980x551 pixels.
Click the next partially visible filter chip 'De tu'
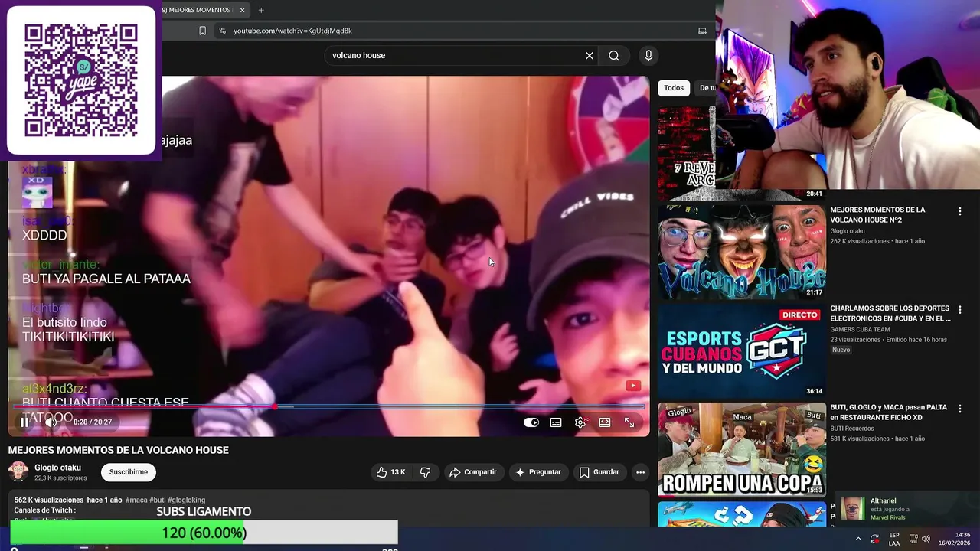click(706, 88)
